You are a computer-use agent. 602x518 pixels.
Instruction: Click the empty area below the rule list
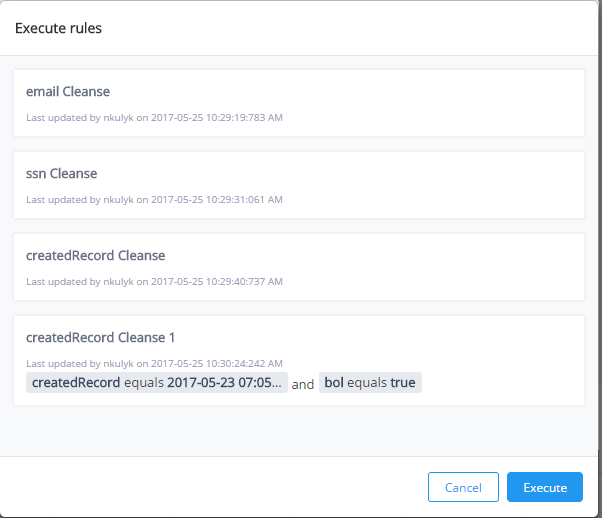(x=299, y=431)
